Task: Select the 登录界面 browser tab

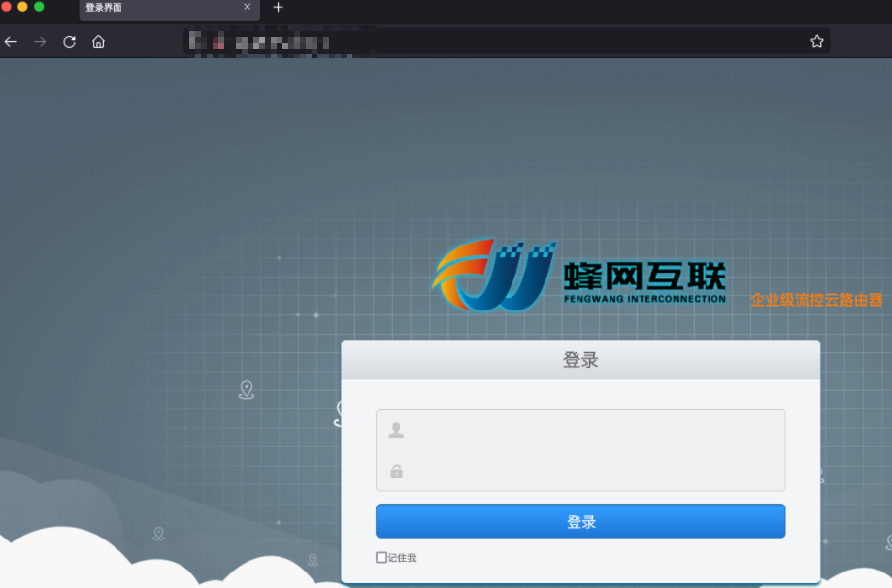Action: pos(170,11)
